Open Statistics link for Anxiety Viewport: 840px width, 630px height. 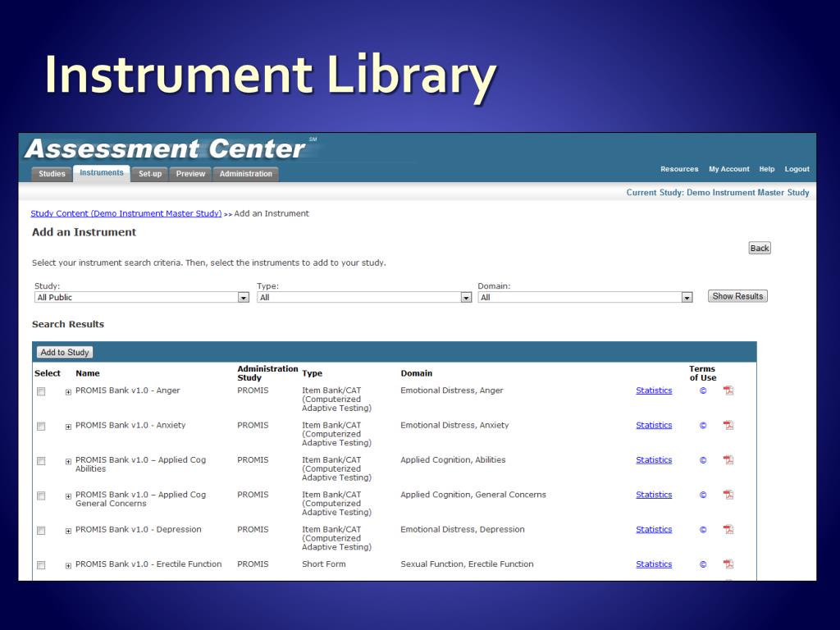654,426
